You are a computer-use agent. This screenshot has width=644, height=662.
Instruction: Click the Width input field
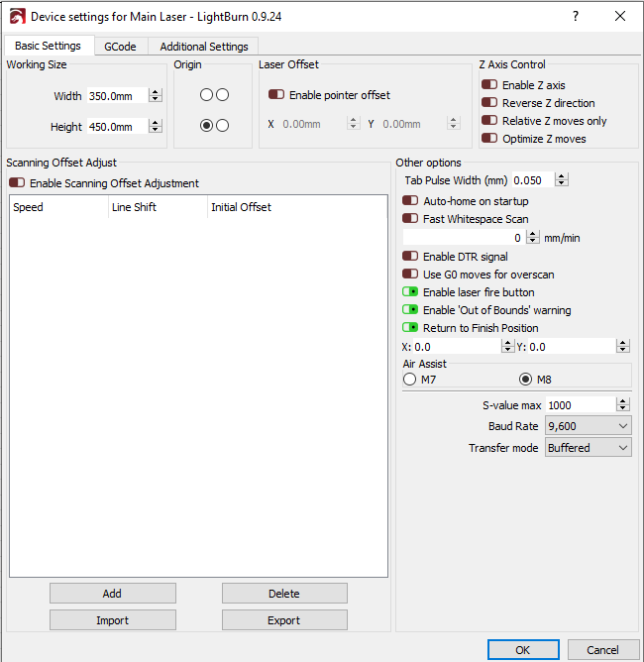point(117,96)
